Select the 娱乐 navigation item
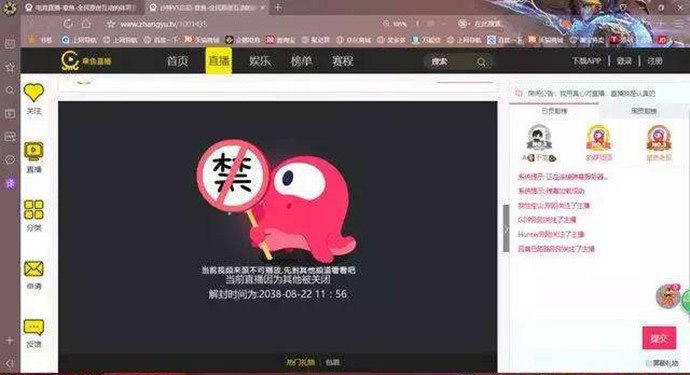 (260, 61)
